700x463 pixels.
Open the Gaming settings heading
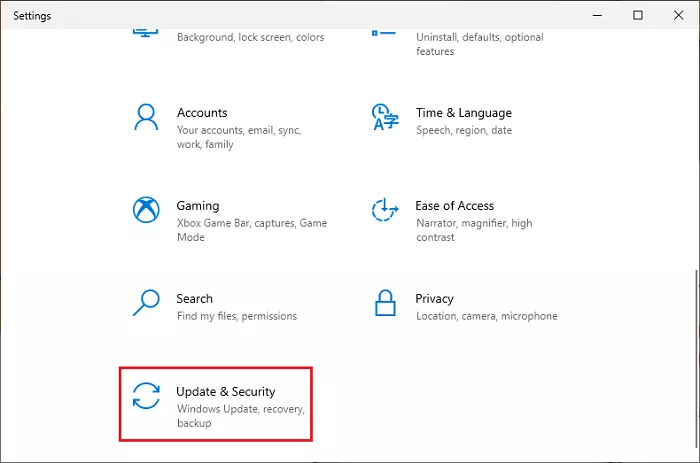[x=198, y=206]
